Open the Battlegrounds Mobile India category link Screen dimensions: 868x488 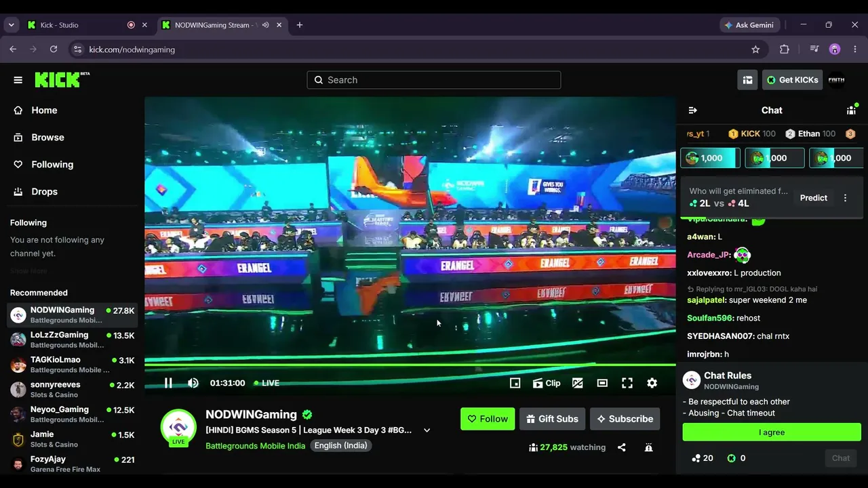pos(256,446)
